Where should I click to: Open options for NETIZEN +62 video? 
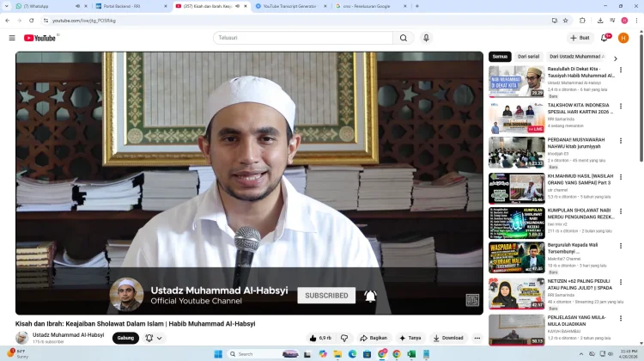pos(621,282)
